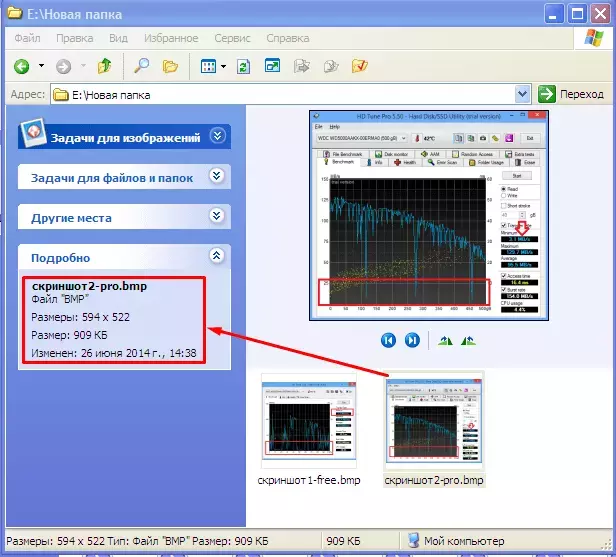Click the Размеры: 594 x 522 details line

[x=81, y=317]
